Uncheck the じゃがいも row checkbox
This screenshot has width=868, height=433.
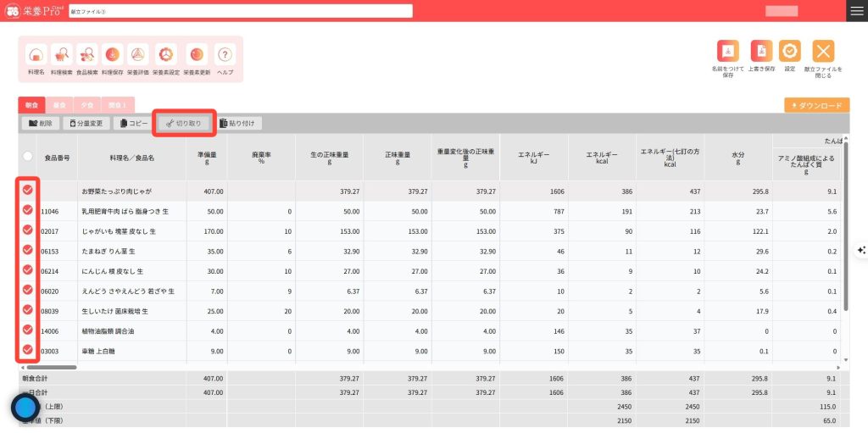27,230
